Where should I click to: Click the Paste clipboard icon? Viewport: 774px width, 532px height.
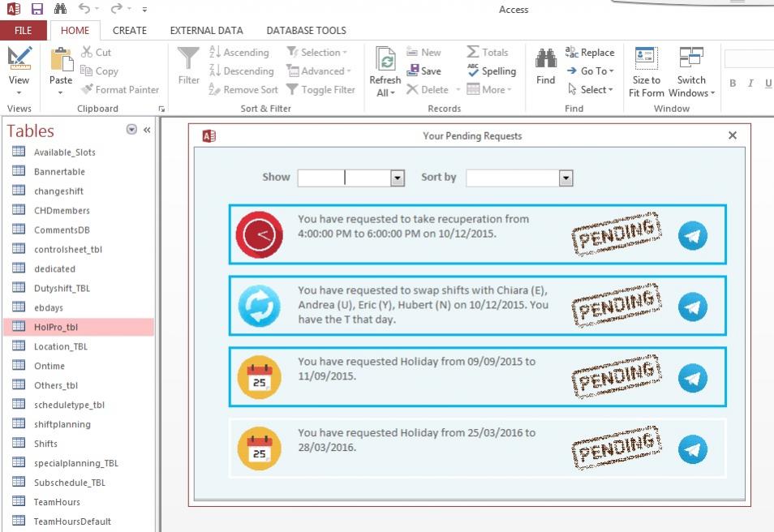pos(61,60)
